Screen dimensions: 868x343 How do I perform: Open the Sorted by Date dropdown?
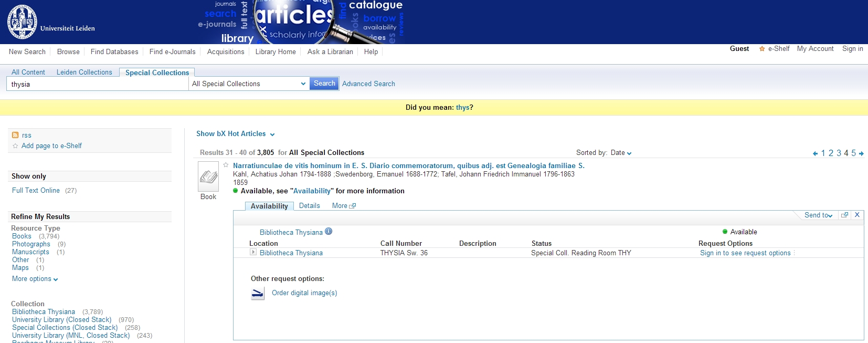click(x=621, y=153)
